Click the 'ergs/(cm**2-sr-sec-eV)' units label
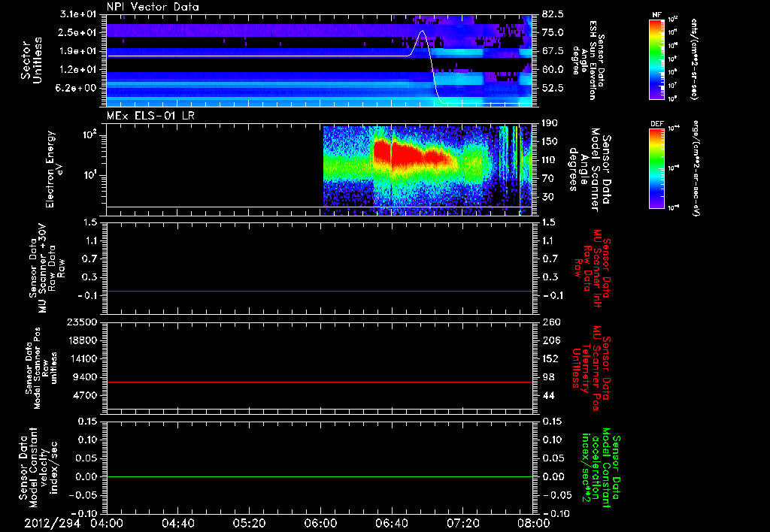 click(x=696, y=168)
